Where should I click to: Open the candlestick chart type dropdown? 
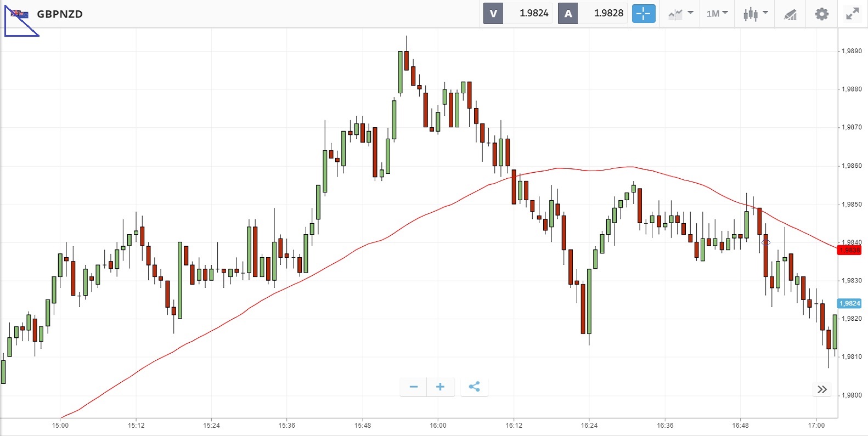coord(756,14)
